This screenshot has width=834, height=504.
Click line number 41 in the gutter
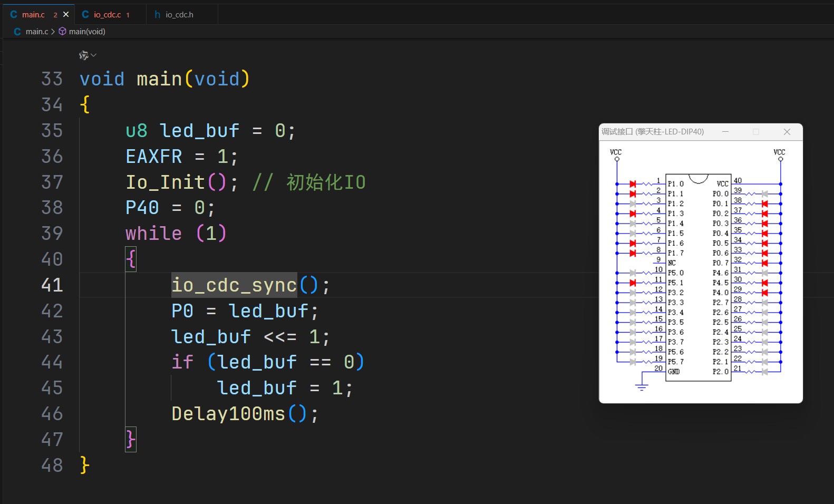(52, 285)
